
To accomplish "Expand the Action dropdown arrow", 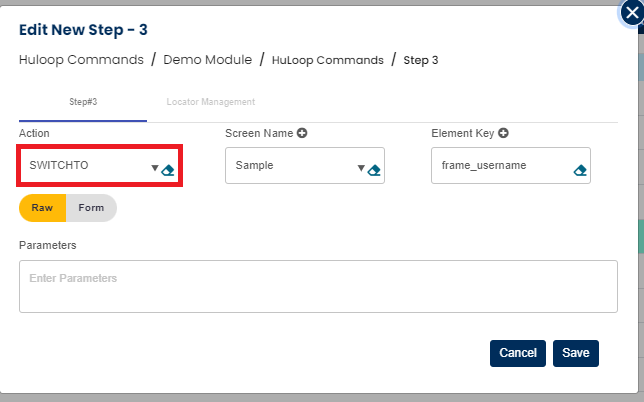I will [155, 168].
